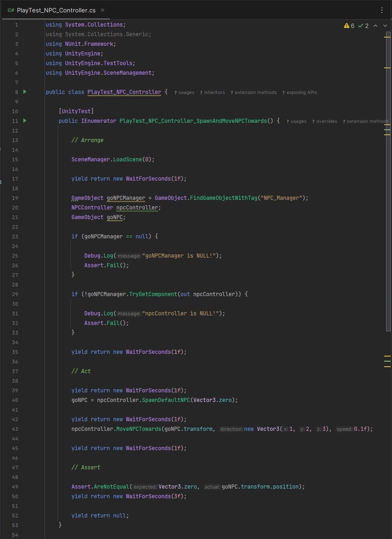The width and height of the screenshot is (392, 539).
Task: Click method name PlayTest_NPC_Controller_SpawnAndMoveNPCTowards
Action: pos(193,121)
